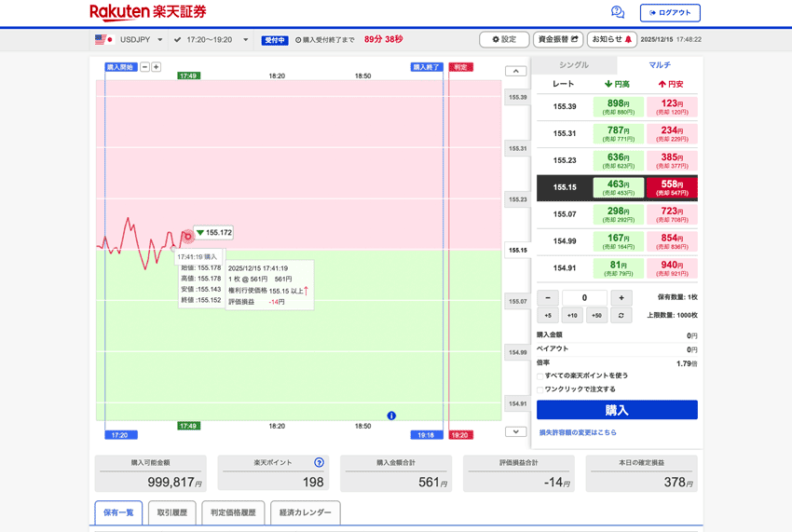Click the chart info icon
792x532 pixels.
tap(391, 416)
